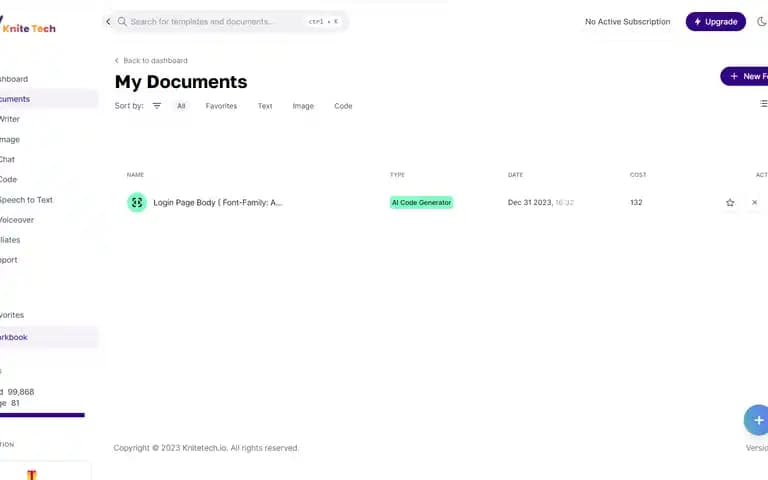
Task: Open the sort filter icon
Action: 157,106
